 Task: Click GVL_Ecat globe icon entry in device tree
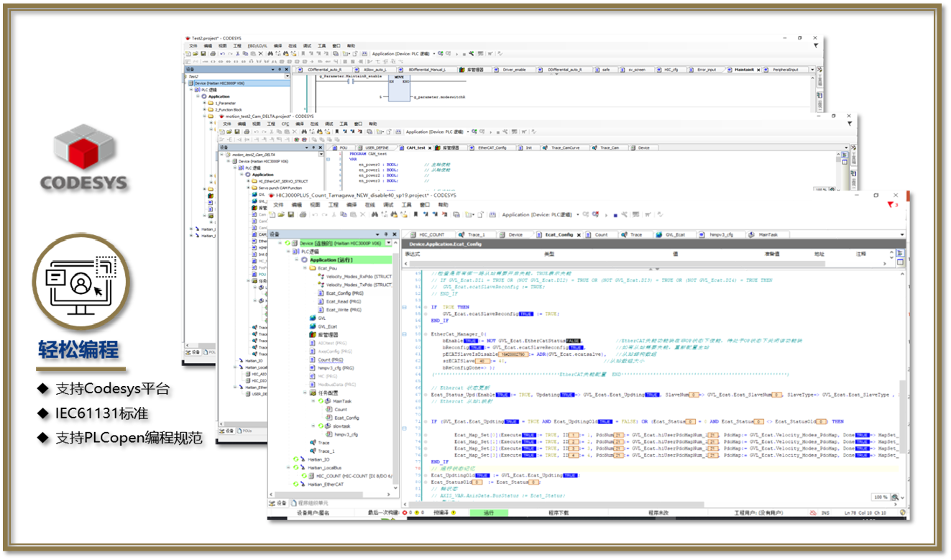tap(322, 326)
